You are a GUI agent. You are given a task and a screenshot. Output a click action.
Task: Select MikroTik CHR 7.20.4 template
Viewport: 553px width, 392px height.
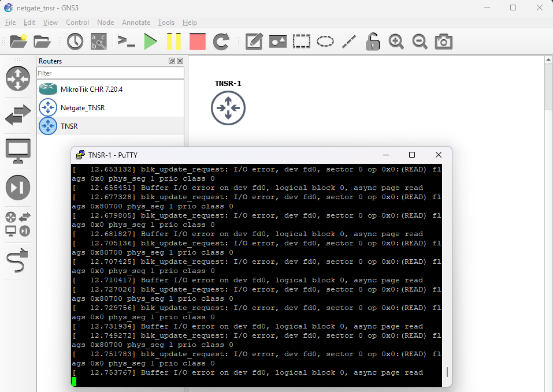point(91,89)
